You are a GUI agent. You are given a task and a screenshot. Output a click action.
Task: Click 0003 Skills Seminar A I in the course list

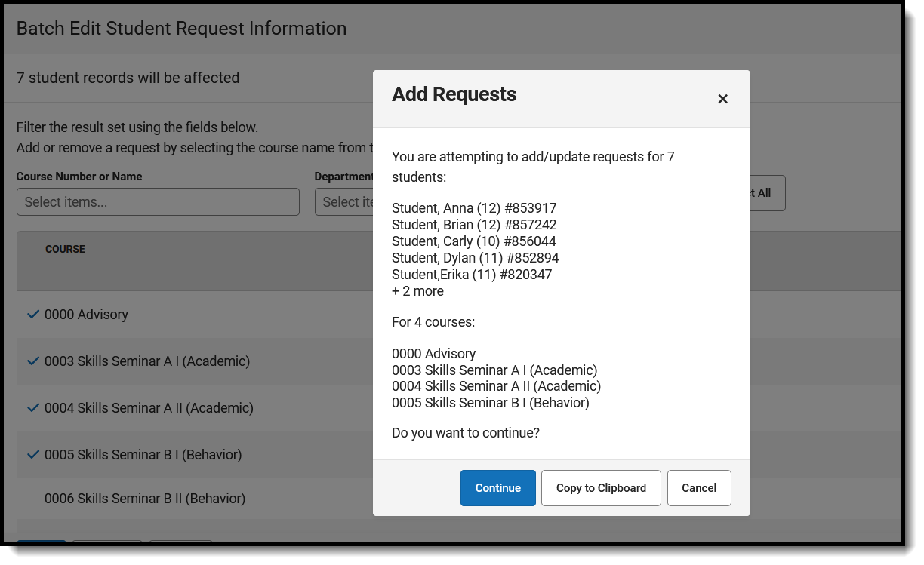147,361
